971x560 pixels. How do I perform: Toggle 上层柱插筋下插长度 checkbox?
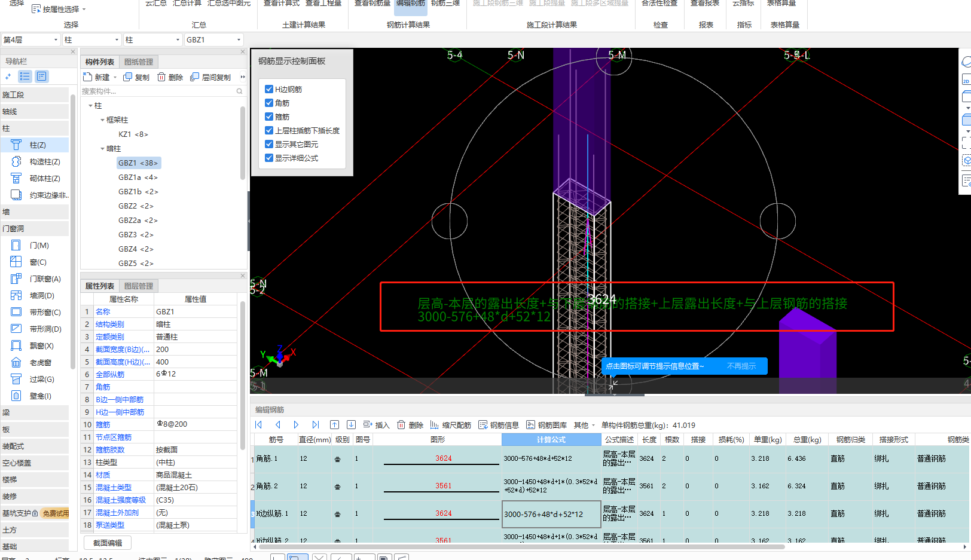click(269, 130)
